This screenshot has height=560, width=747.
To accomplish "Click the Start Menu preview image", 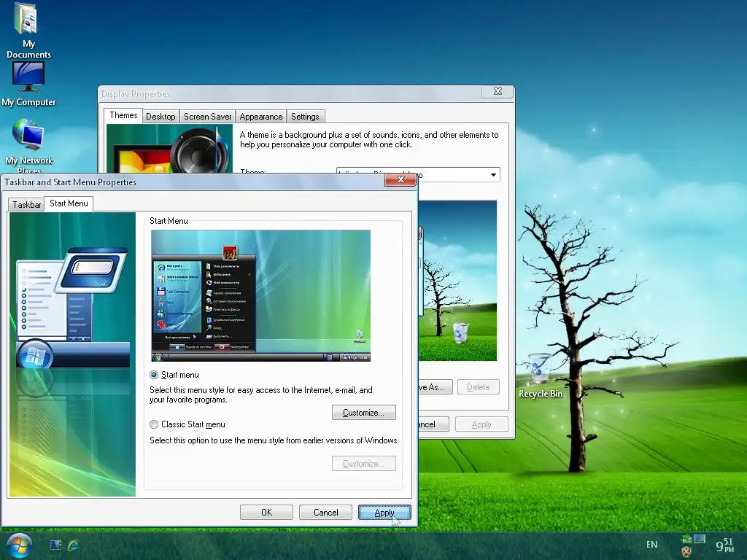I will click(x=260, y=296).
